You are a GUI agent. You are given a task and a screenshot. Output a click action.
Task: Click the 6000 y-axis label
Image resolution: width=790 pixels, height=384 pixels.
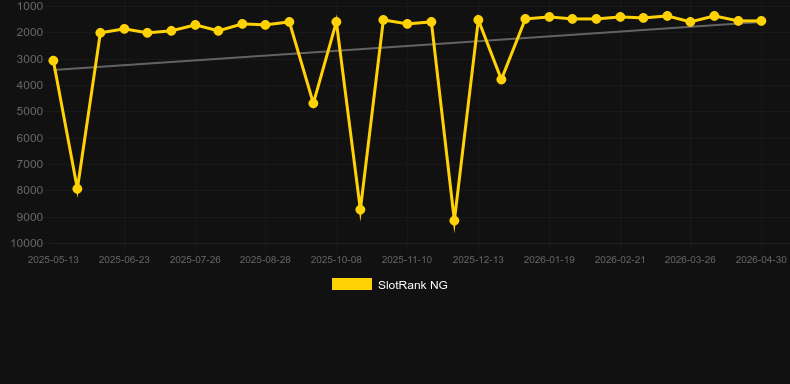30,139
